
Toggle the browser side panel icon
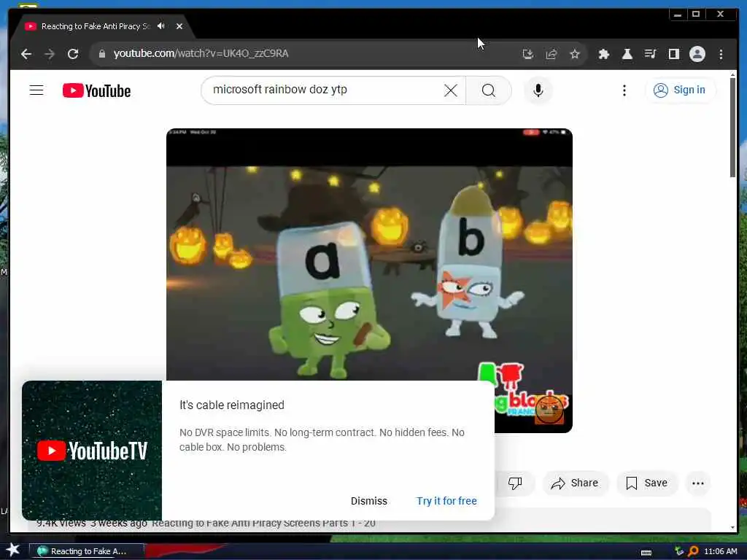(673, 54)
